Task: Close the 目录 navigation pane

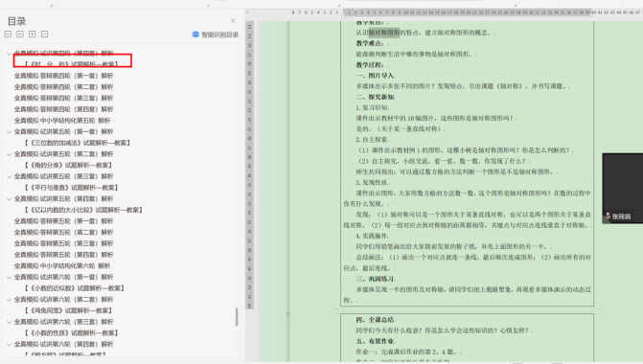Action: coord(233,20)
